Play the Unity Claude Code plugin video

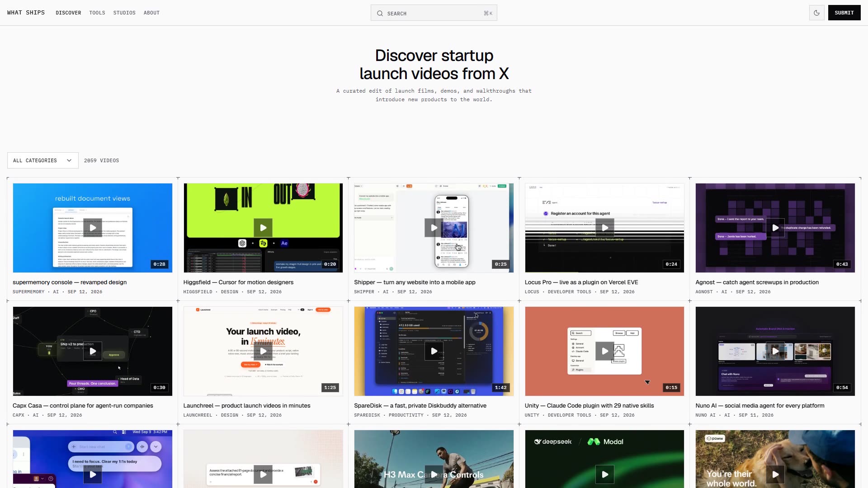(x=604, y=351)
